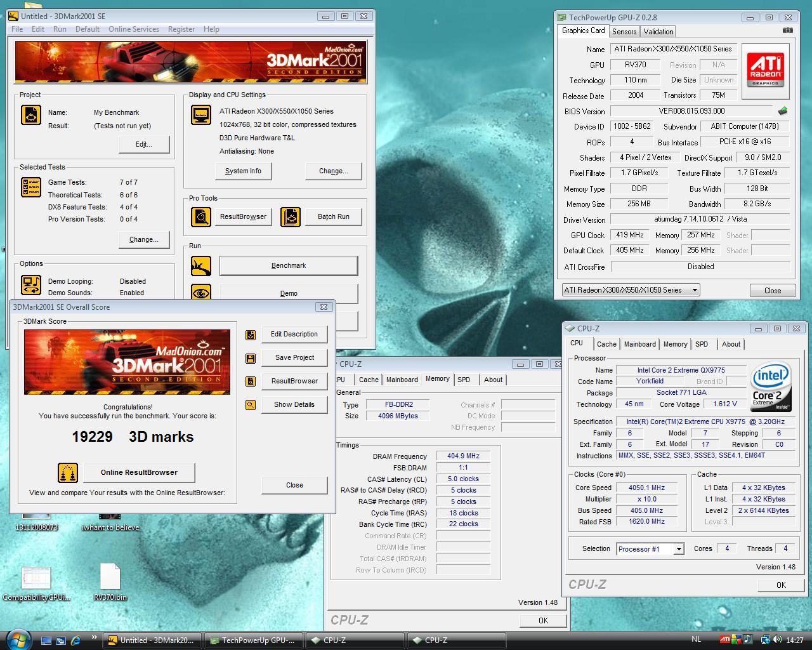Click Close button in the score dialog
Screen dimensions: 812x650
coord(294,486)
